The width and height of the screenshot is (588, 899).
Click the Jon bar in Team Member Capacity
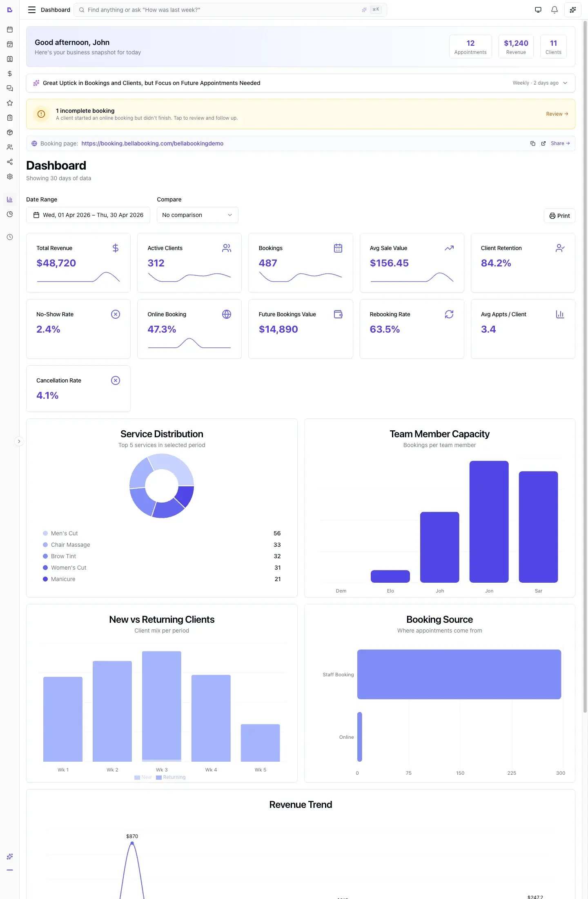tap(489, 521)
